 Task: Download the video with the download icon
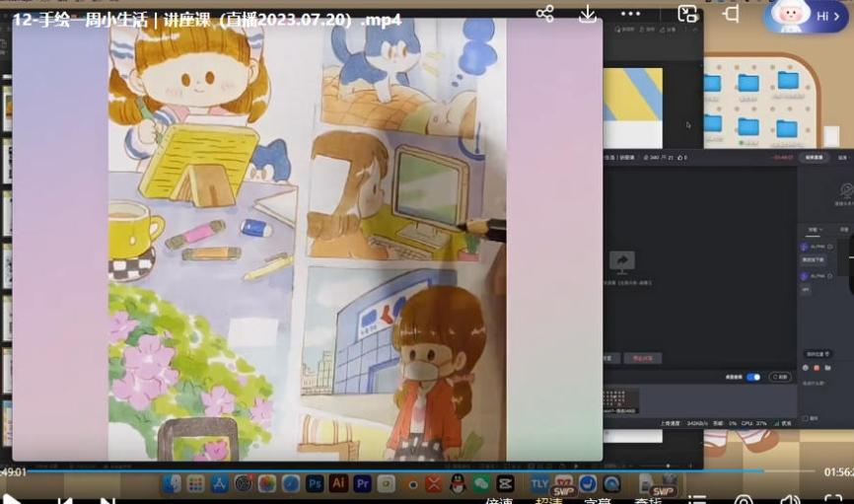pos(588,14)
